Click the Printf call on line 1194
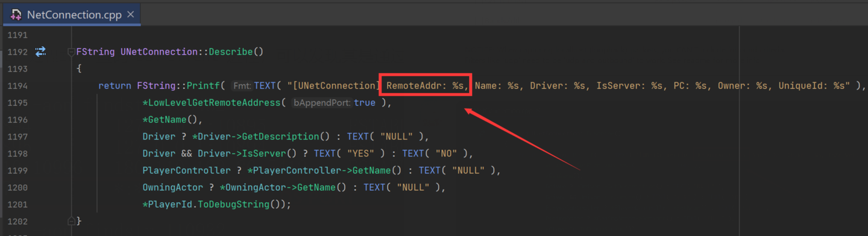Image resolution: width=868 pixels, height=236 pixels. [203, 85]
